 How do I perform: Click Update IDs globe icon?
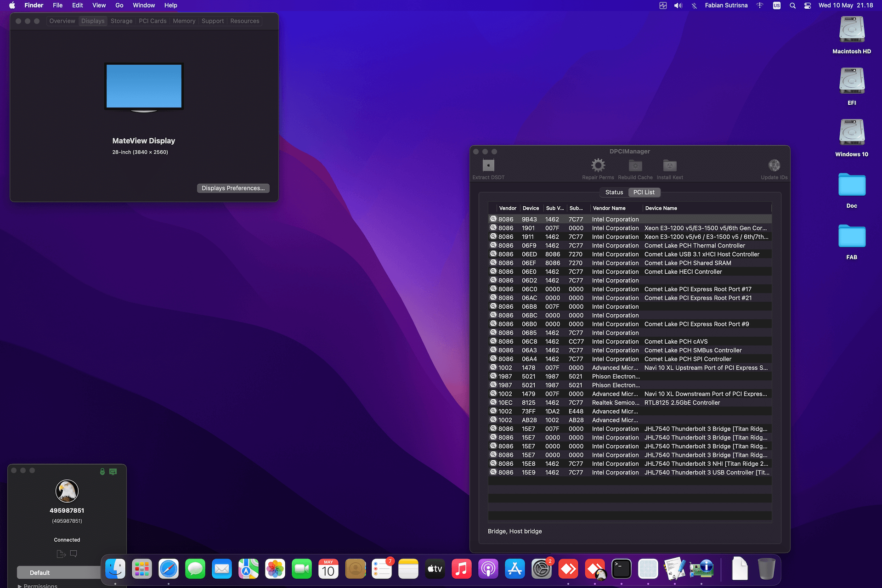point(774,165)
